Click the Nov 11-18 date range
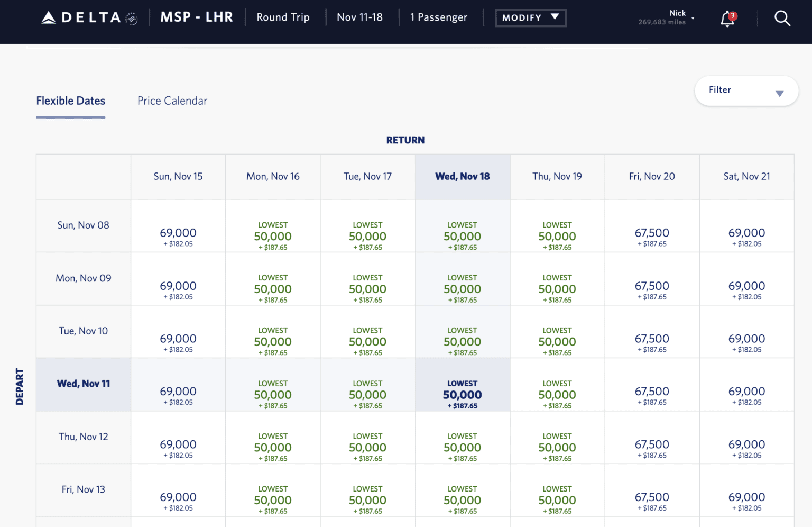812x527 pixels. click(359, 17)
